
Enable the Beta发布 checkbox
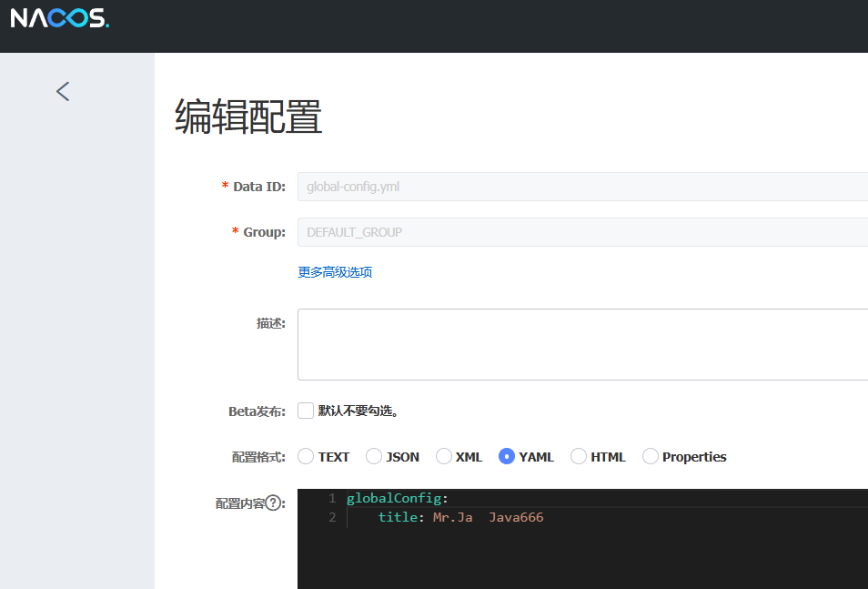tap(306, 411)
